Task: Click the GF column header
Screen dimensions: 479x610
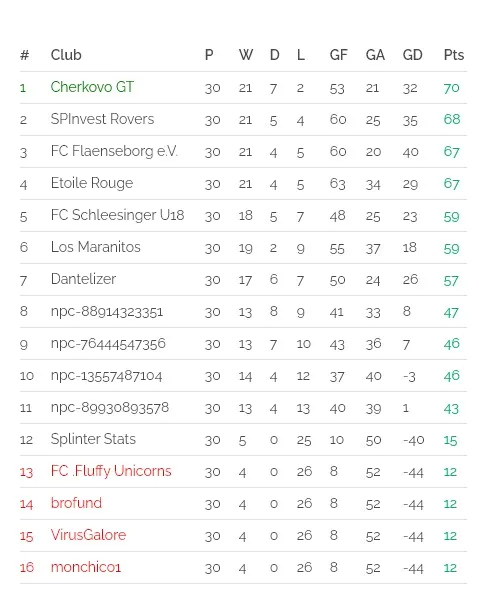Action: (339, 55)
